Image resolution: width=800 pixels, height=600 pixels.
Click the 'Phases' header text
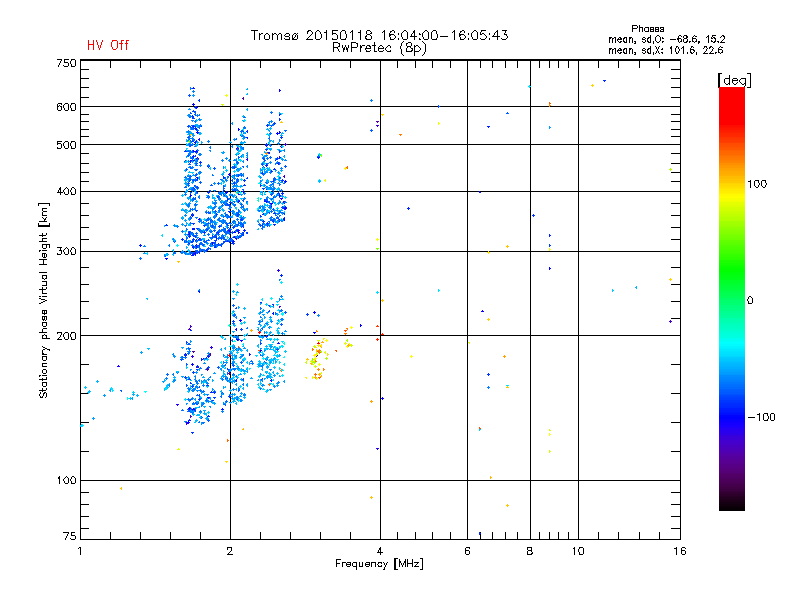tap(647, 29)
